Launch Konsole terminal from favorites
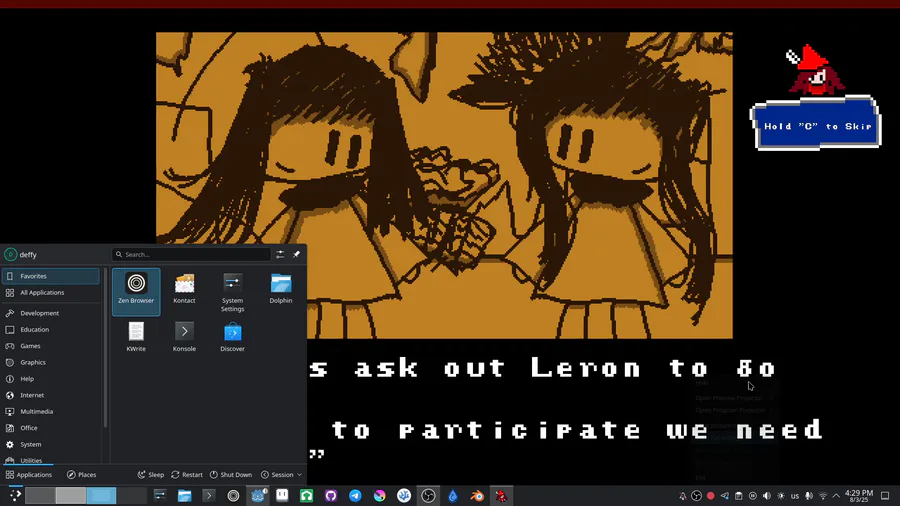This screenshot has height=506, width=900. click(184, 337)
